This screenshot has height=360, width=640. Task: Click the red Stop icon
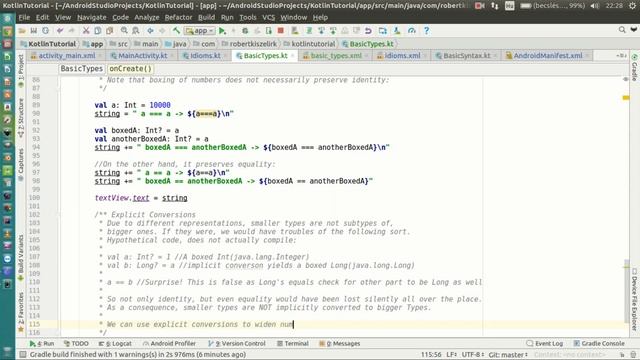[280, 31]
